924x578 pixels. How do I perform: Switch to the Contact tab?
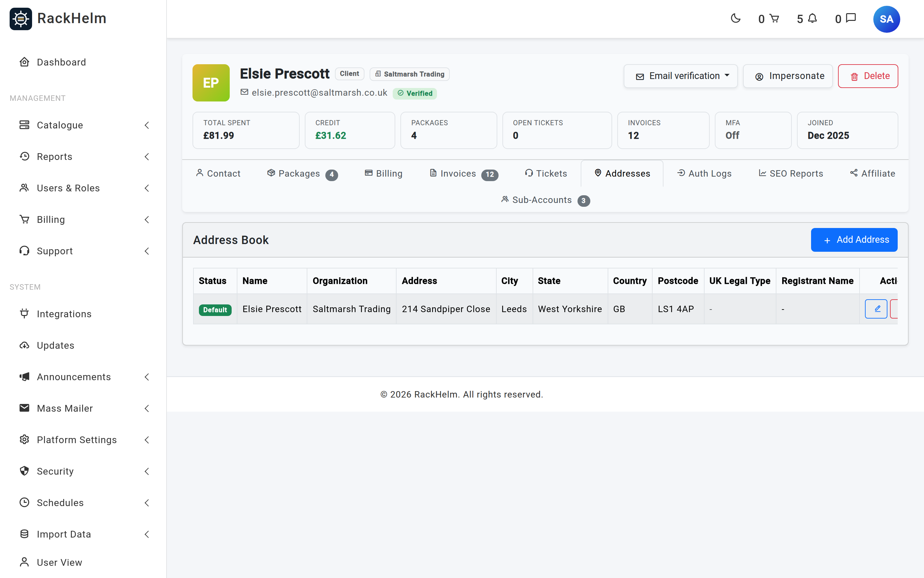pos(218,173)
